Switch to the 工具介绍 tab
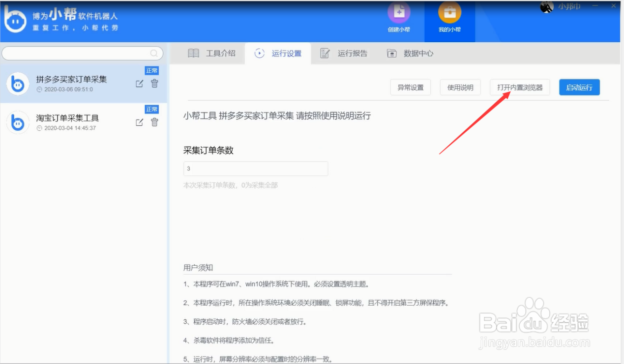The height and width of the screenshot is (364, 624). pyautogui.click(x=211, y=53)
